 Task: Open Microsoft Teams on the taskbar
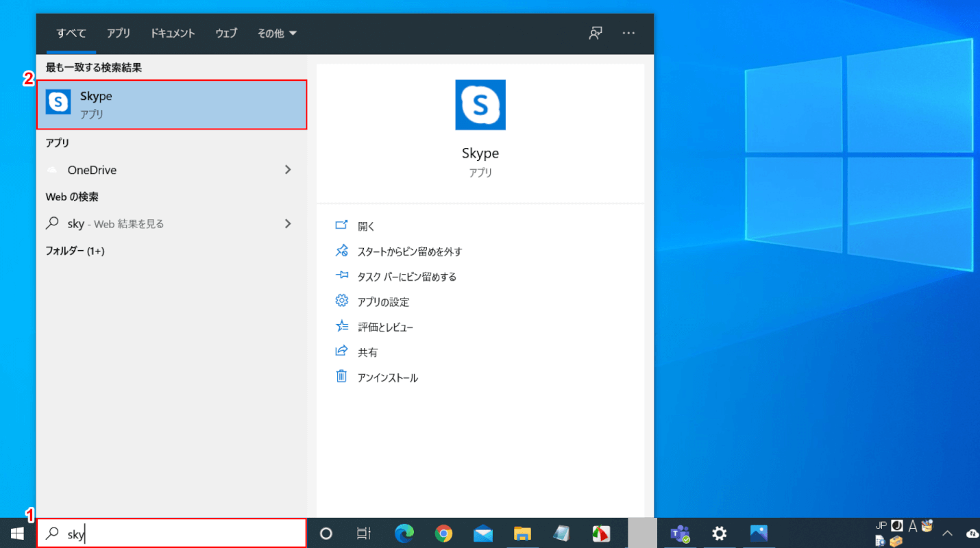click(680, 533)
